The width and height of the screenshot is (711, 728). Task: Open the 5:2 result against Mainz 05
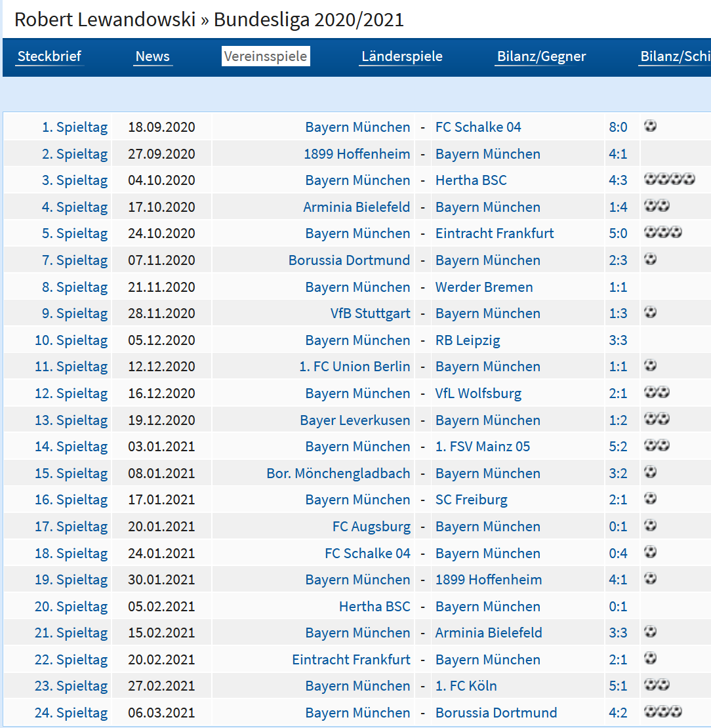tap(618, 447)
